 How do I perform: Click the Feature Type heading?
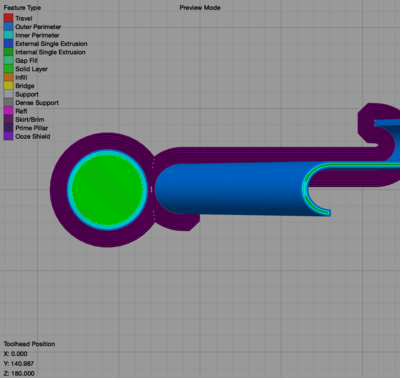point(22,8)
